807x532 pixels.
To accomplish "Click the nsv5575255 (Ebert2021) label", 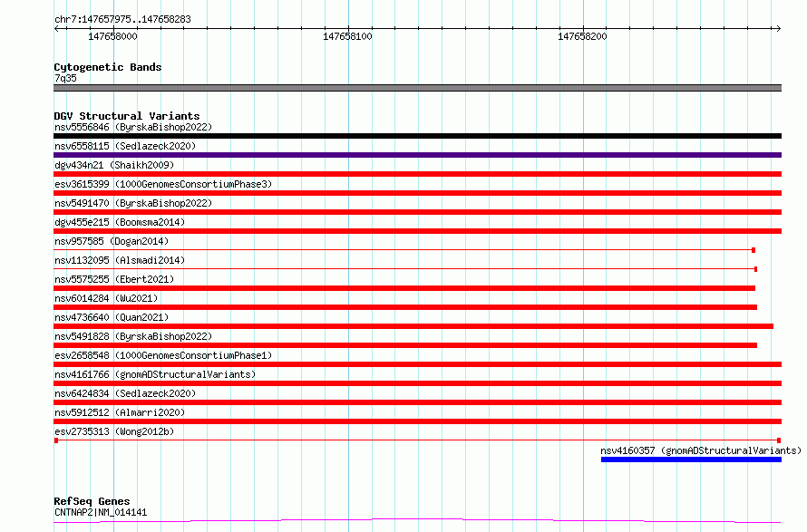I will click(114, 279).
